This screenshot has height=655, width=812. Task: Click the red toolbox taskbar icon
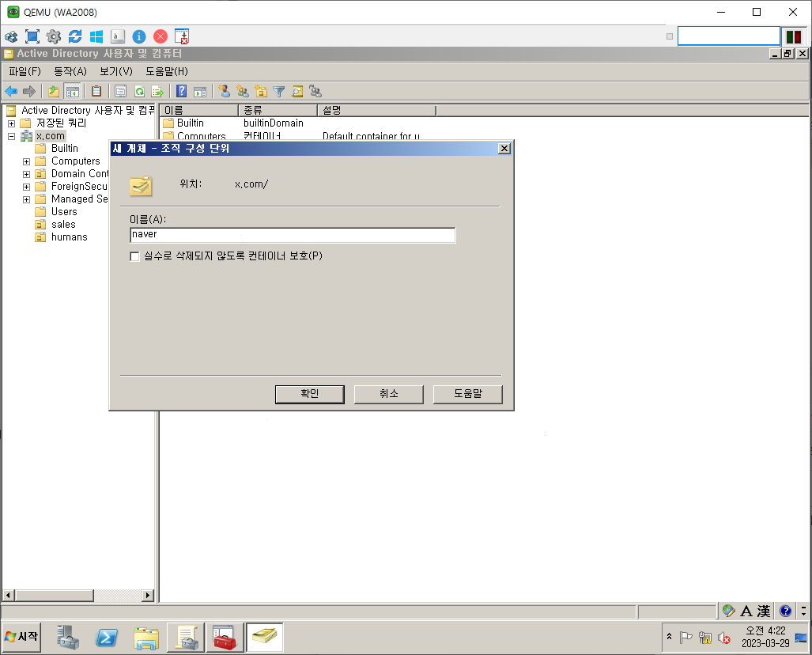click(225, 638)
